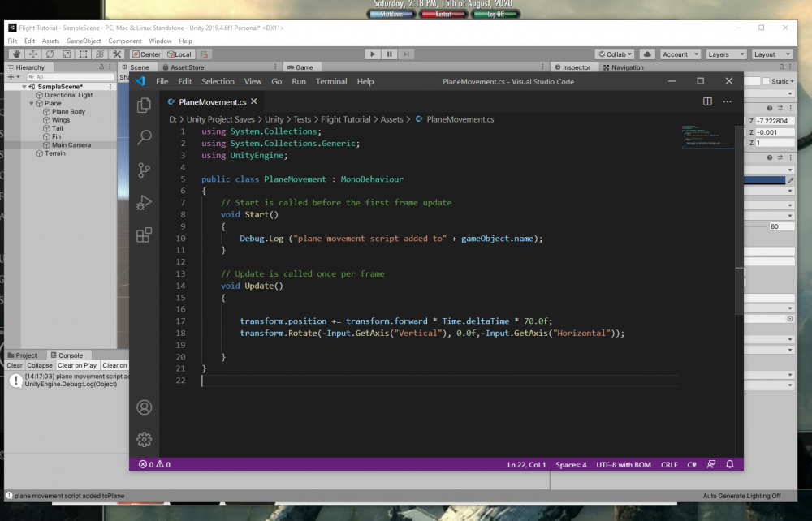Click the Hierarchy search field
Image resolution: width=812 pixels, height=521 pixels.
click(70, 76)
